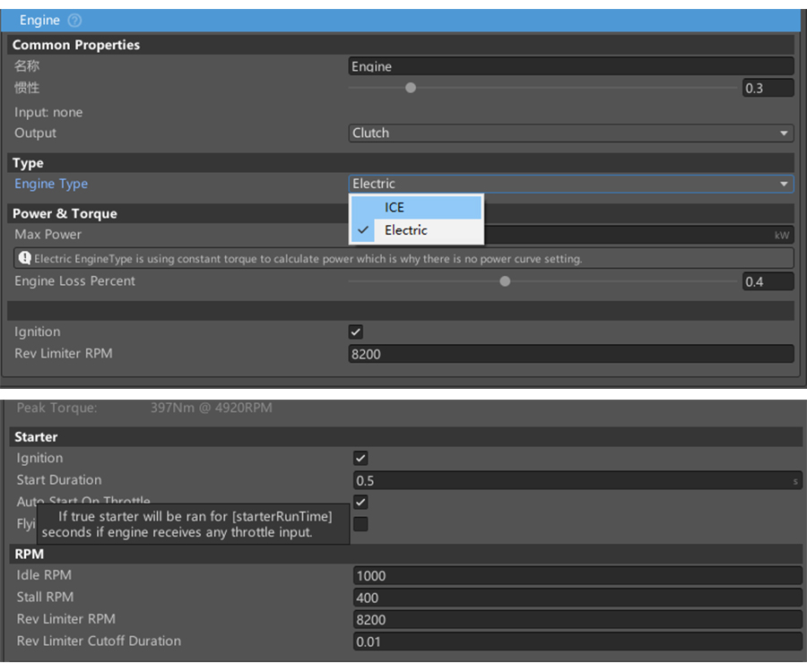The height and width of the screenshot is (672, 807).
Task: Click the Idle RPM field showing 1000
Action: [577, 575]
